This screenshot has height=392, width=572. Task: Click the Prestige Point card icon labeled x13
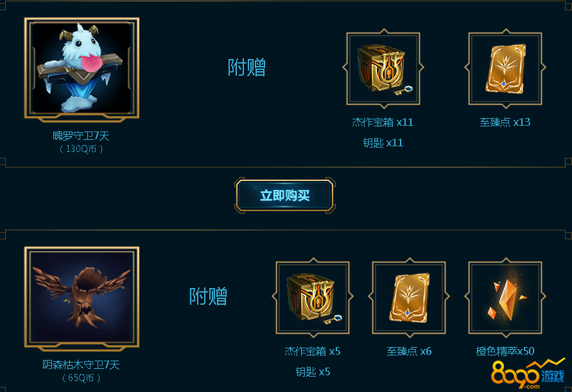click(505, 69)
